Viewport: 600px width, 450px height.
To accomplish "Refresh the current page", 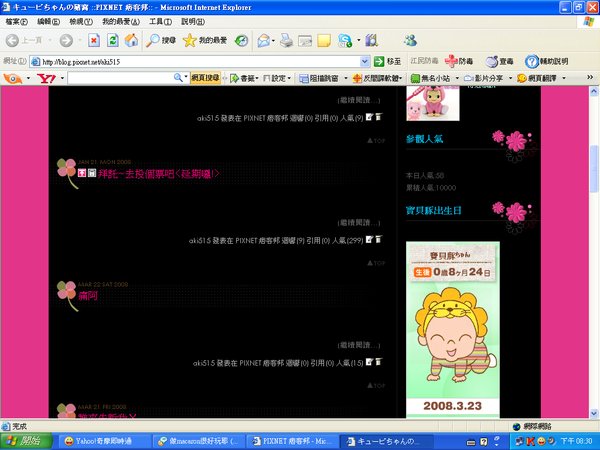I will pyautogui.click(x=112, y=40).
